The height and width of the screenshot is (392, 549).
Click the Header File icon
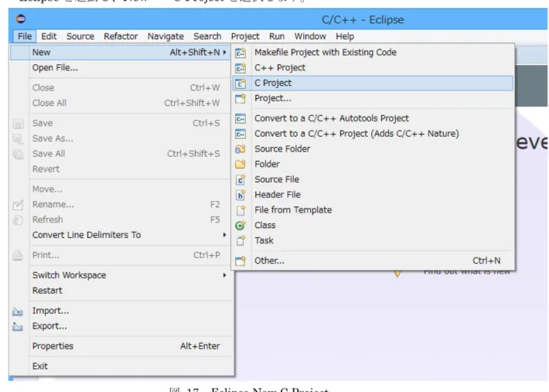[240, 195]
